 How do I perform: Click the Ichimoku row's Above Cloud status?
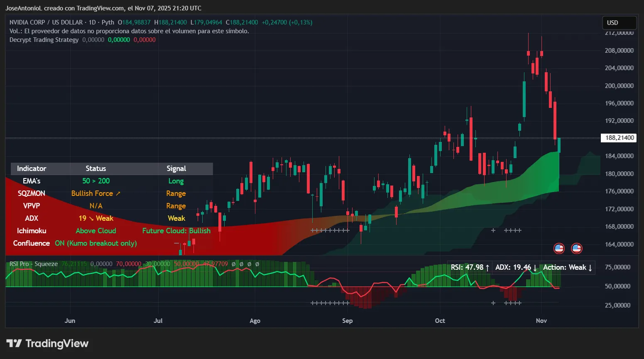(95, 231)
